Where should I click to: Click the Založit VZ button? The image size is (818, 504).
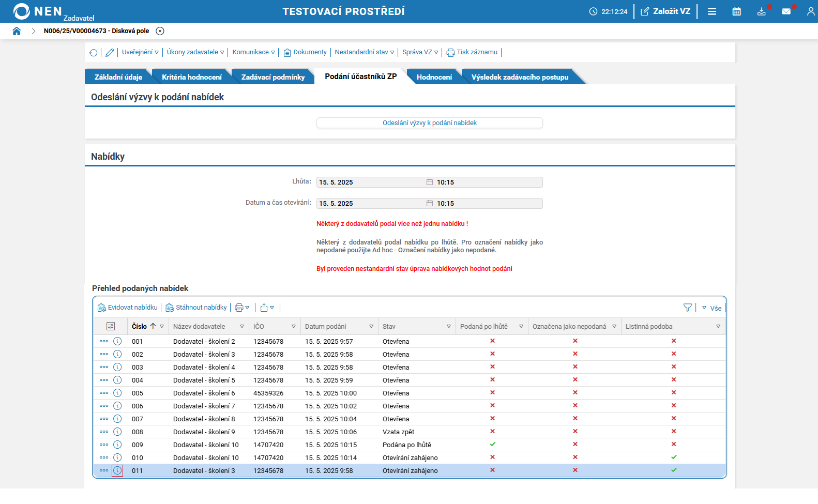665,11
